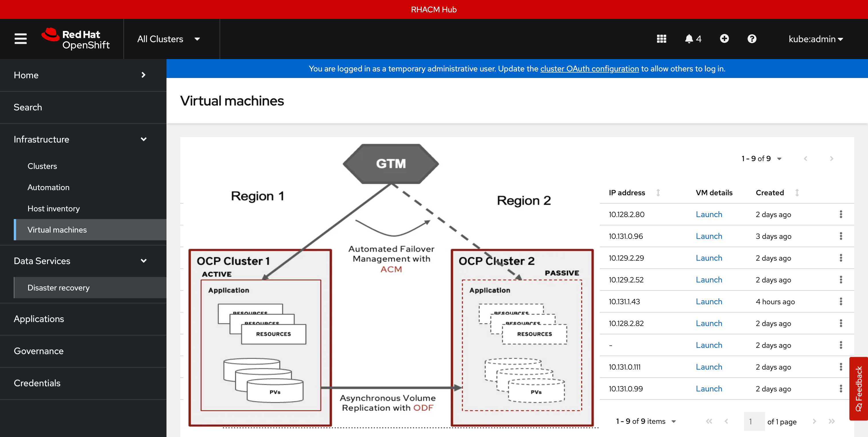Collapse the Infrastructure section

(x=144, y=139)
